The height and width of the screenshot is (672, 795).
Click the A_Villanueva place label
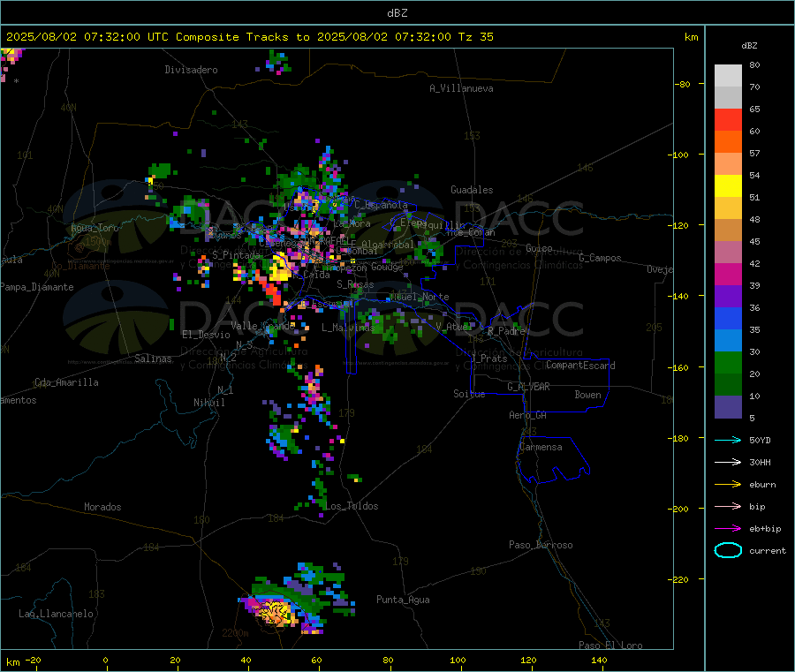[461, 88]
